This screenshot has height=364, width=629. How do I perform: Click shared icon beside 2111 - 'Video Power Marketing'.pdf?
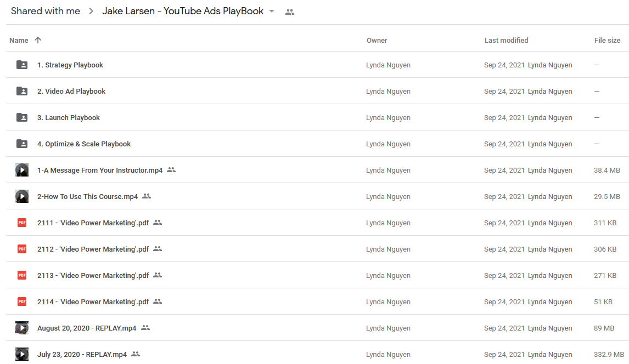[158, 222]
